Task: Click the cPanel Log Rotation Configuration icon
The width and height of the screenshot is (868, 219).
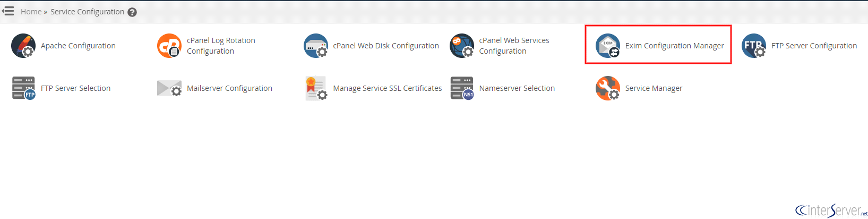Action: pos(169,46)
